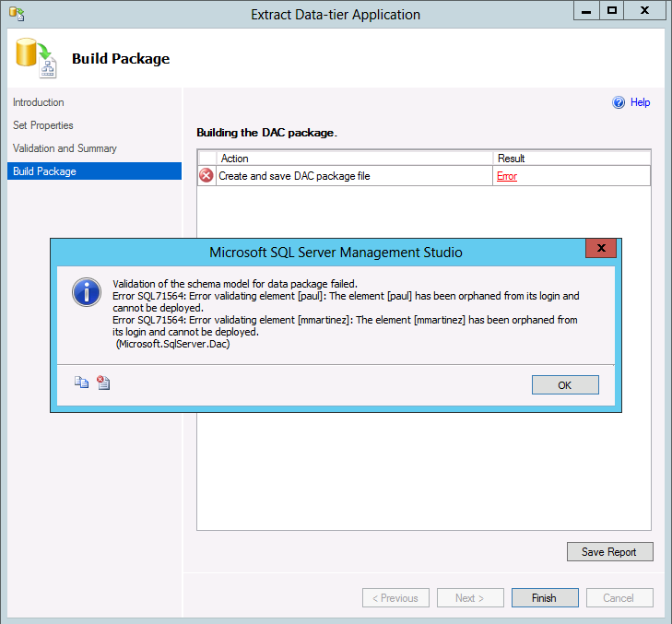Select the Introduction wizard step

pyautogui.click(x=39, y=102)
